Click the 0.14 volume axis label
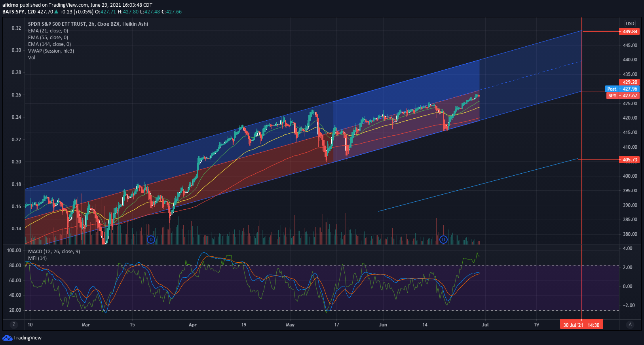 tap(16, 229)
